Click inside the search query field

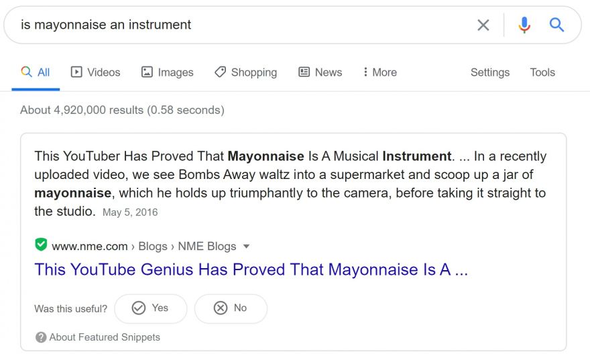pos(241,25)
